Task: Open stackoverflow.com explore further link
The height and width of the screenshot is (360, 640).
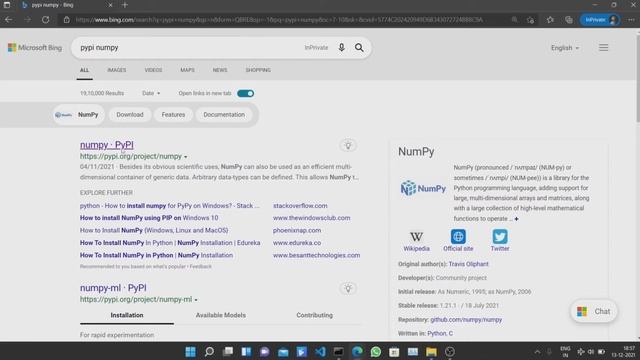Action: coord(300,206)
